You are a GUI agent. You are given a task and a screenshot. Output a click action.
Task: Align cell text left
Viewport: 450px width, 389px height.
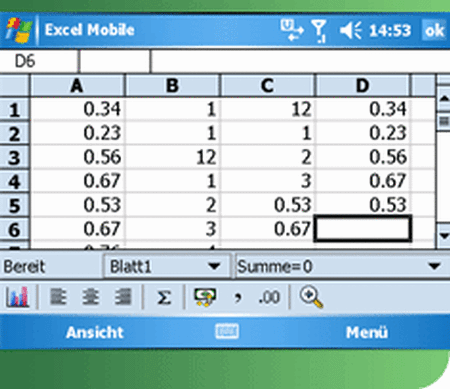click(58, 297)
